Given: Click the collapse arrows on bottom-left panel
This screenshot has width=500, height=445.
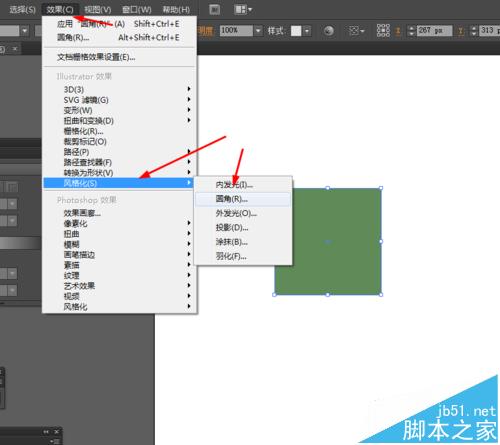Looking at the screenshot, I should [x=46, y=432].
